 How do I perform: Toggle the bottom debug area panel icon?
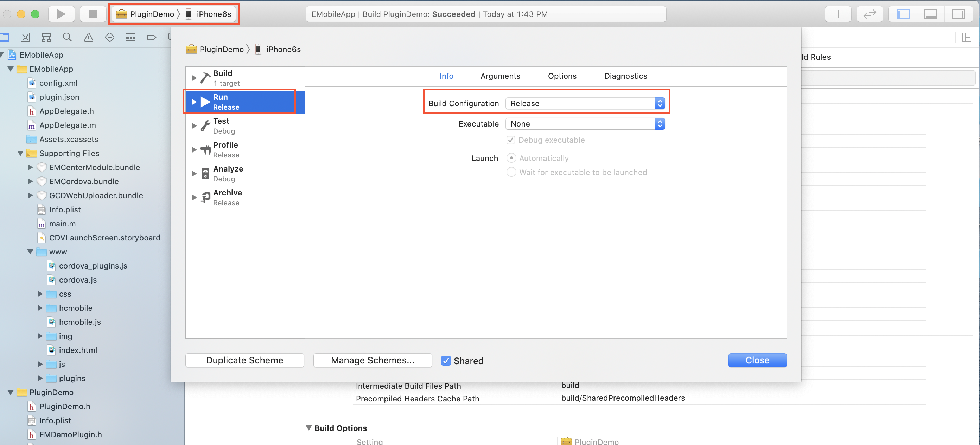(x=930, y=14)
